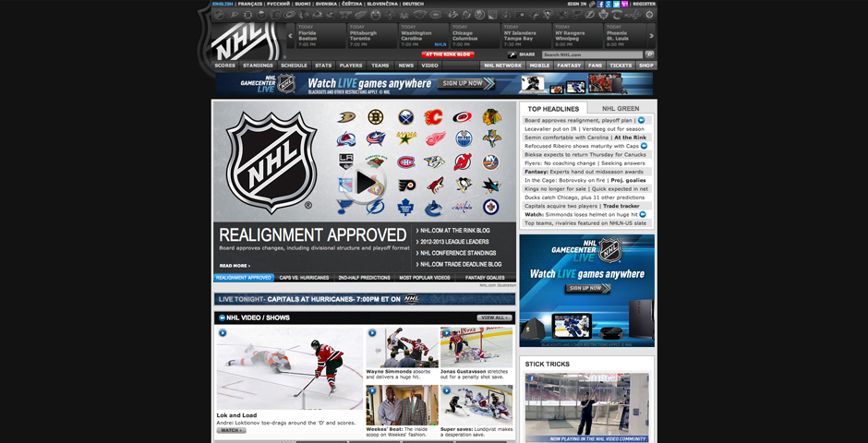This screenshot has width=868, height=443.
Task: Select the Edmonton Oilers logo in team bar
Action: tap(375, 15)
